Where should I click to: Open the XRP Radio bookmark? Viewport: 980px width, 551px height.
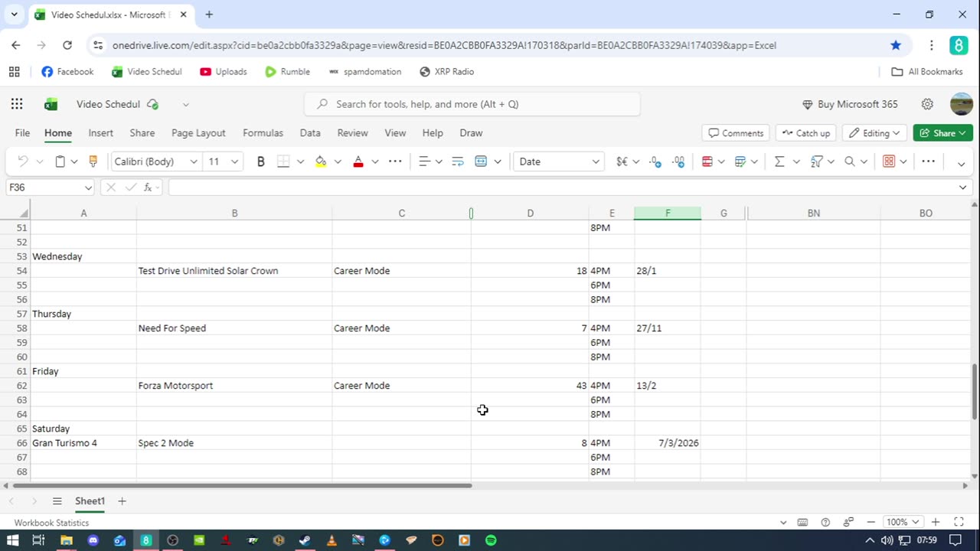[x=447, y=72]
